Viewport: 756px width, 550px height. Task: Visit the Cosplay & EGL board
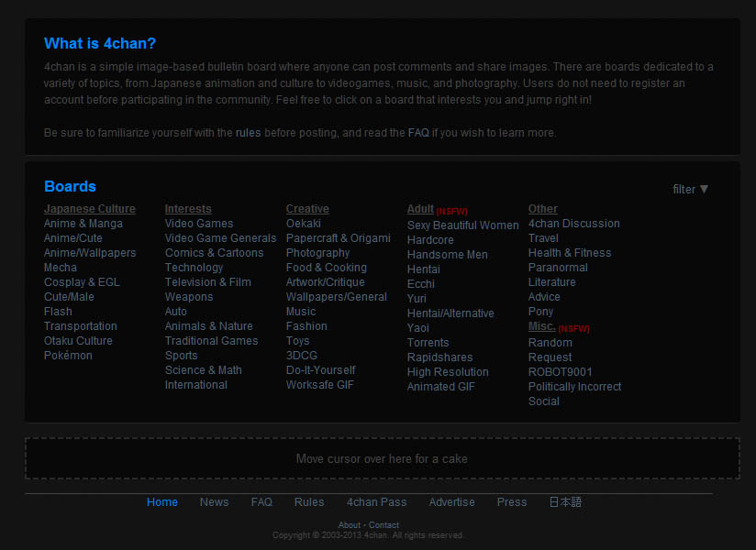(x=82, y=282)
